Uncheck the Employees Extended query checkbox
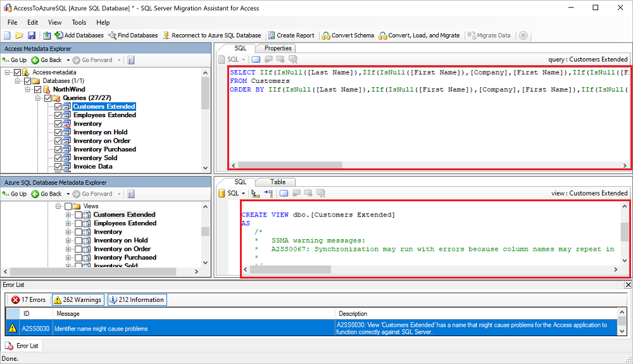The width and height of the screenshot is (633, 364). (58, 115)
